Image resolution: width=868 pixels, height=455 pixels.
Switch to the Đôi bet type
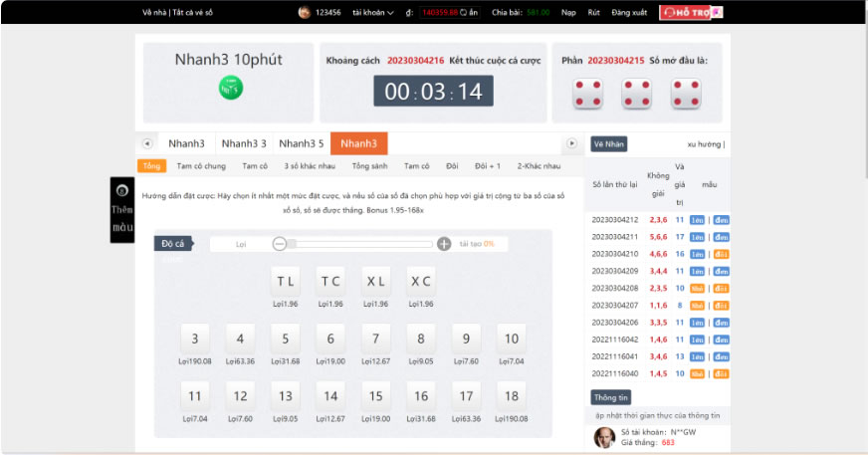tap(452, 166)
